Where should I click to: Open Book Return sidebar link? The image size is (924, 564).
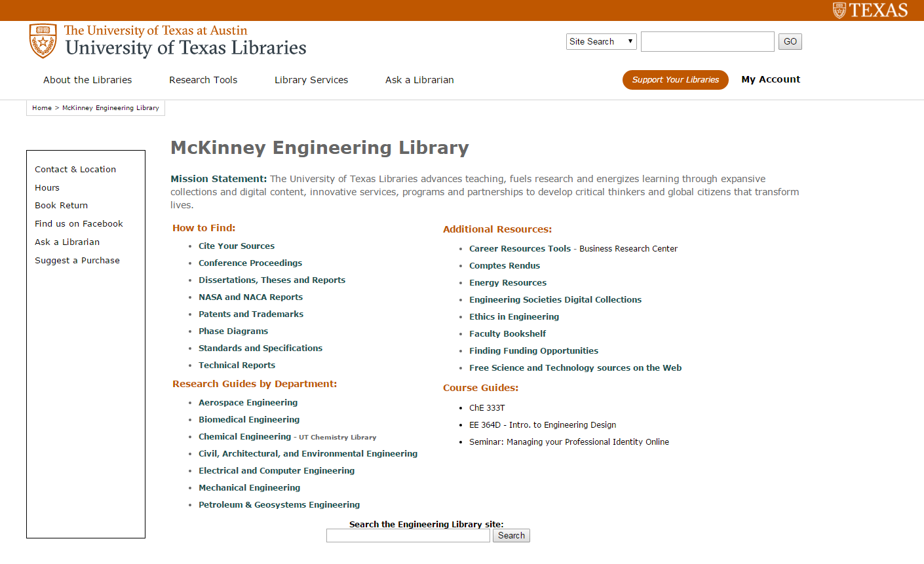[62, 205]
